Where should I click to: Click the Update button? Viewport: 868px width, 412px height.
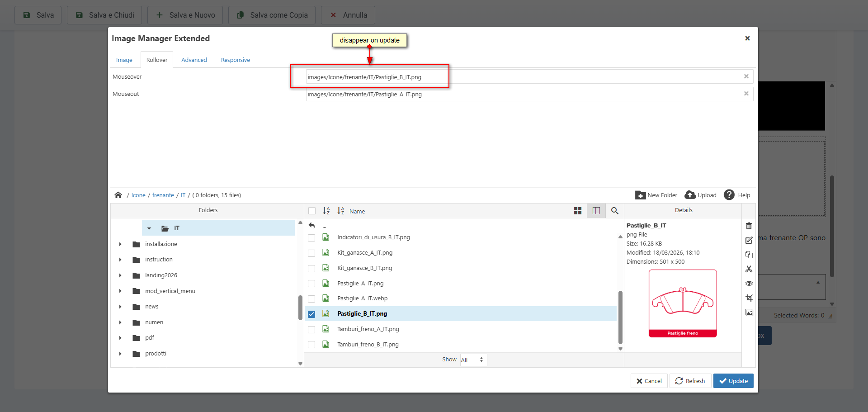pyautogui.click(x=733, y=381)
